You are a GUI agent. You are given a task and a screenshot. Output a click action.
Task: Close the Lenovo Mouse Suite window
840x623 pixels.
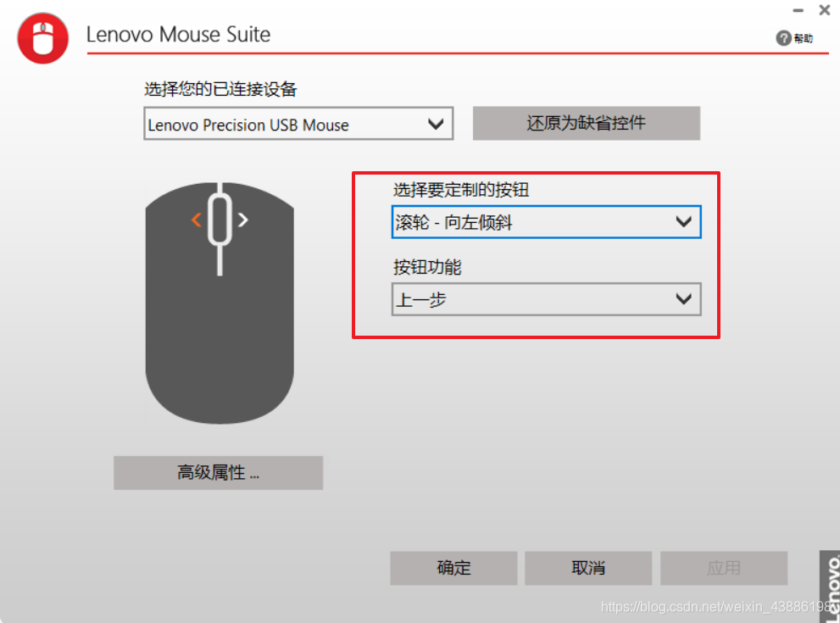(825, 10)
